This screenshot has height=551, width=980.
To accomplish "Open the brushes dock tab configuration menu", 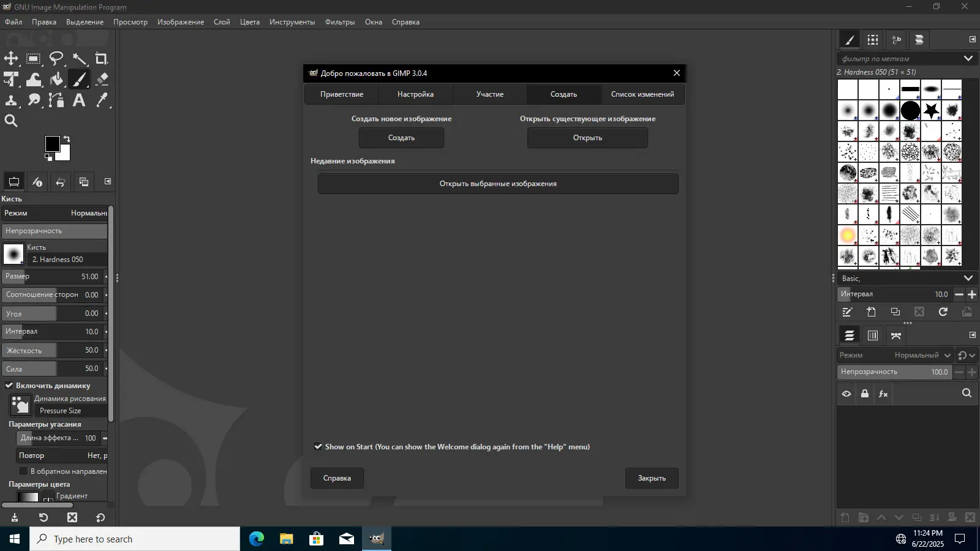I will (x=973, y=40).
